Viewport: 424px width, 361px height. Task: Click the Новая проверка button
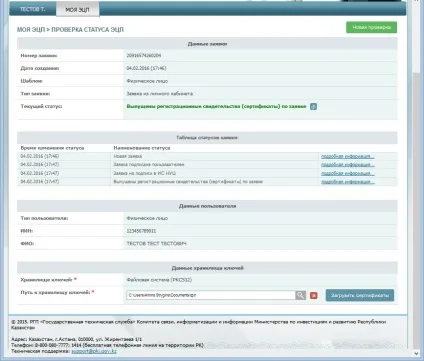pos(371,27)
